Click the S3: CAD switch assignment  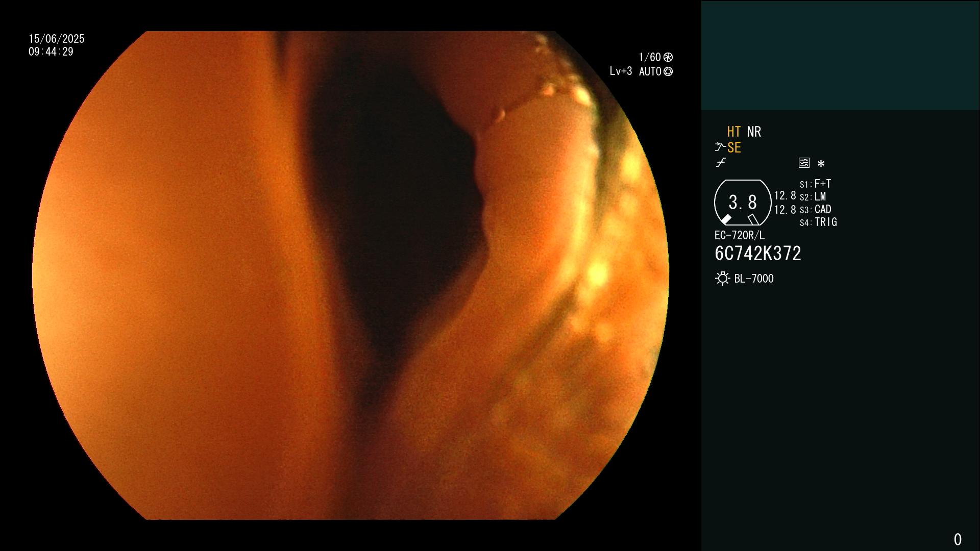[x=816, y=209]
